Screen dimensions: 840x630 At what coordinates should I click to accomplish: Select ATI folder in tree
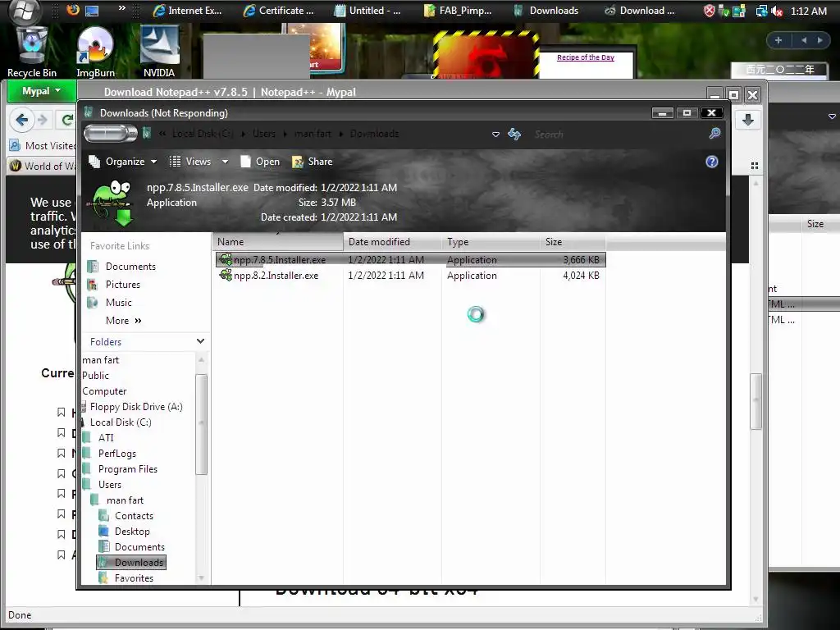coord(99,438)
